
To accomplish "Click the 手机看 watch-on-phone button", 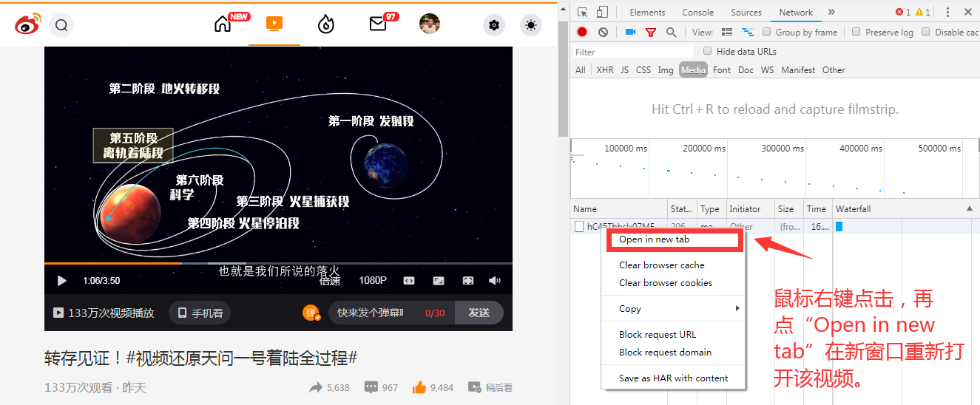I will click(x=200, y=313).
